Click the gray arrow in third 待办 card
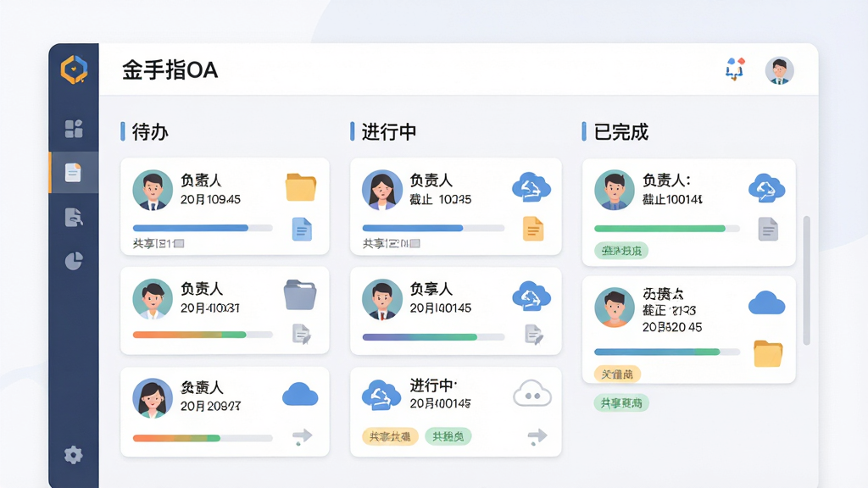 click(x=303, y=436)
